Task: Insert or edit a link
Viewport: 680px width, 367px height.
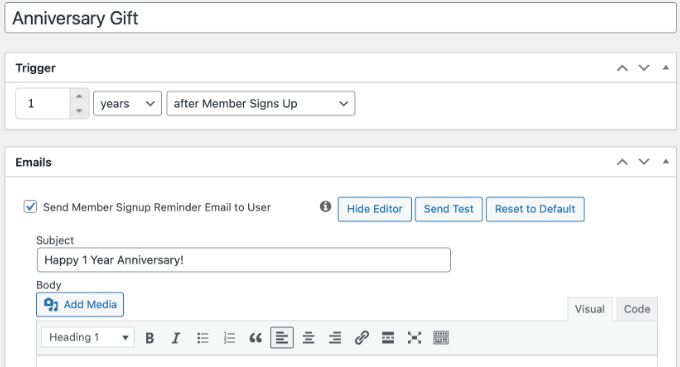Action: click(362, 338)
